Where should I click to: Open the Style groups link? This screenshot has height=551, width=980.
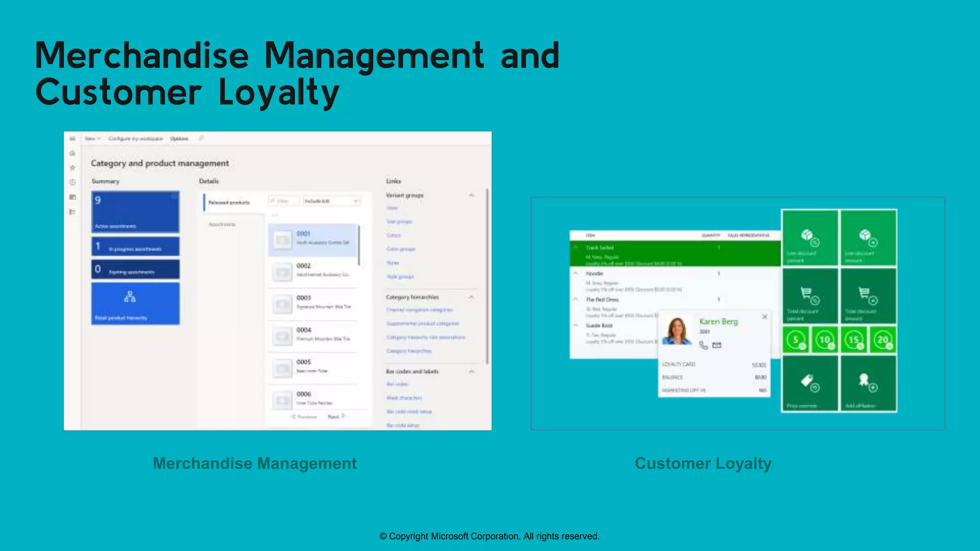pos(400,276)
